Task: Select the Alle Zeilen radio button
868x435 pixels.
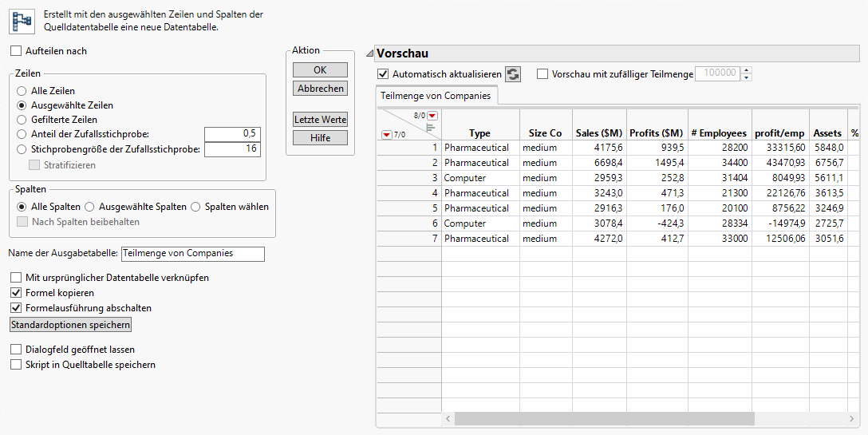Action: coord(22,91)
